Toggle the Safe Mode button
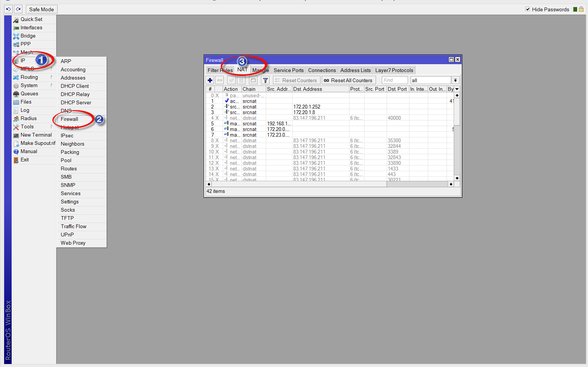 pos(42,9)
